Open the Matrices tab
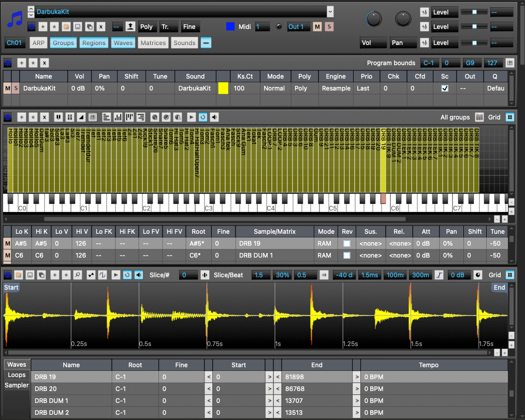525x420 pixels. click(153, 43)
